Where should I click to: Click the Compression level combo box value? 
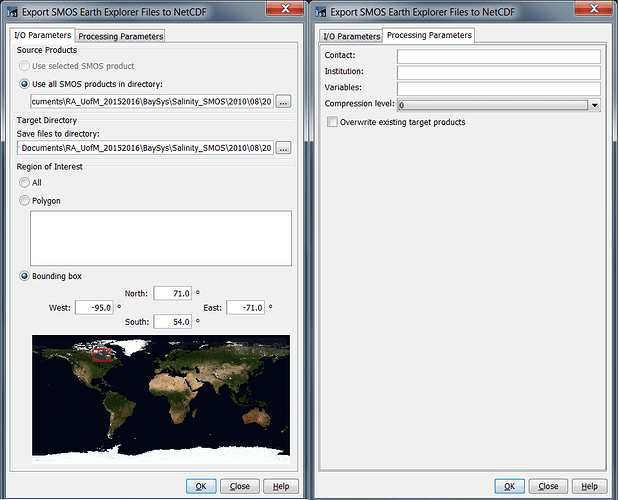493,105
